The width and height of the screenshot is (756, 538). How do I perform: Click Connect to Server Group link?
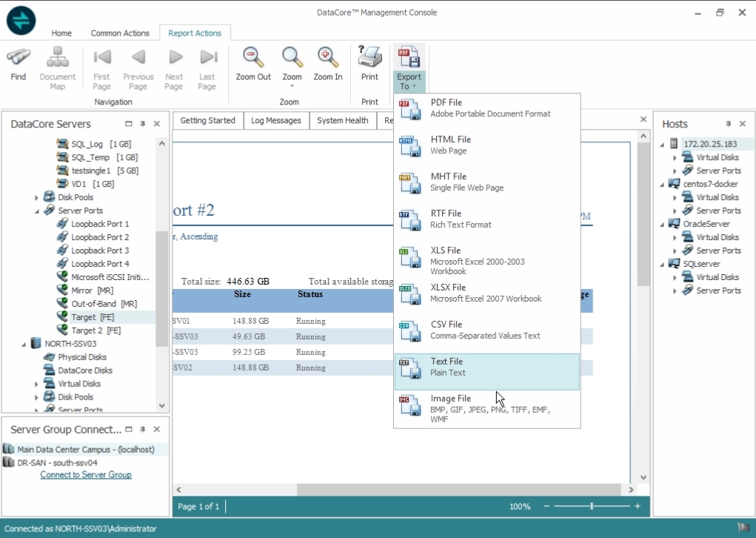pos(86,475)
